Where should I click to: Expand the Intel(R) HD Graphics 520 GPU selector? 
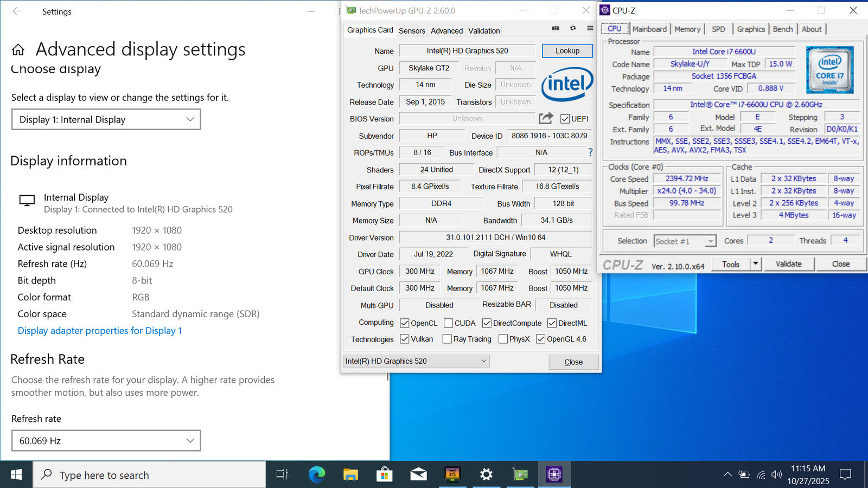coord(417,361)
